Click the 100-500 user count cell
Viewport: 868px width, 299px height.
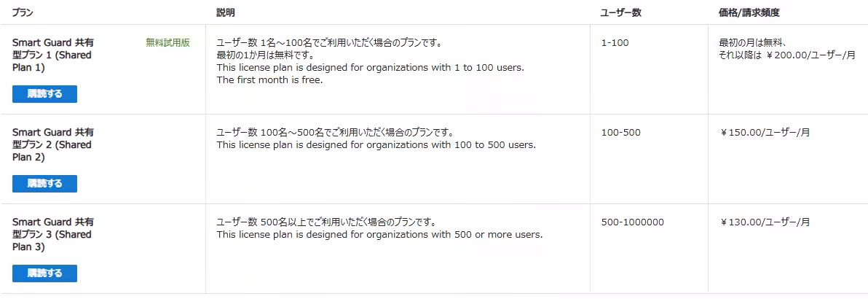620,133
